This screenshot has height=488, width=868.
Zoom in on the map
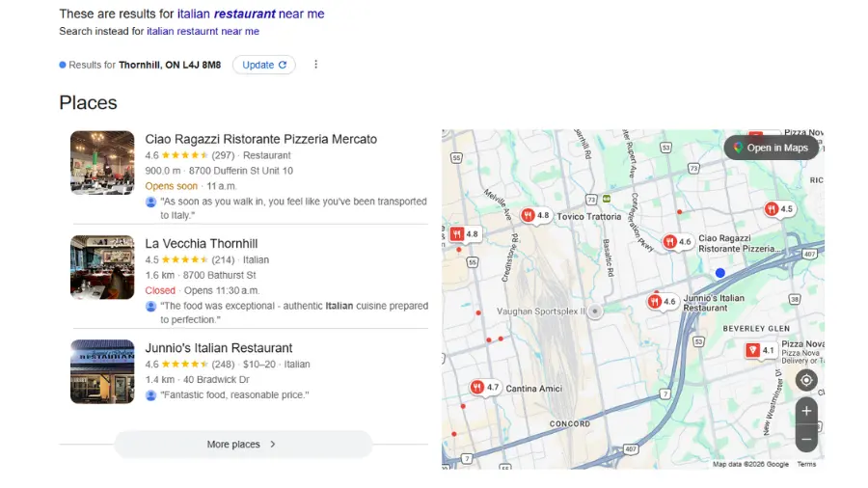pyautogui.click(x=806, y=411)
